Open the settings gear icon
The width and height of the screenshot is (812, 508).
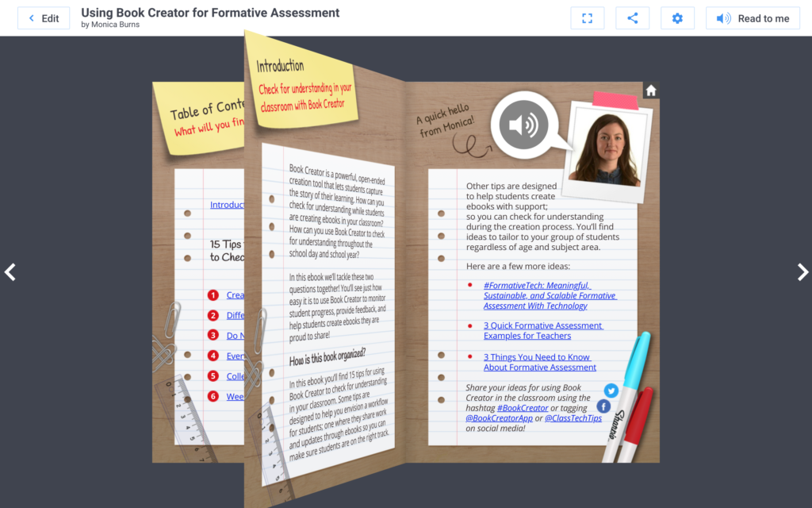click(x=677, y=18)
